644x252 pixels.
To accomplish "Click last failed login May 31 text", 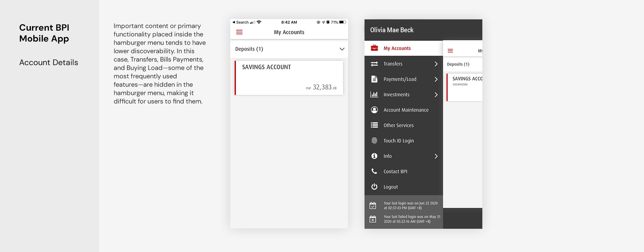I will tap(412, 219).
